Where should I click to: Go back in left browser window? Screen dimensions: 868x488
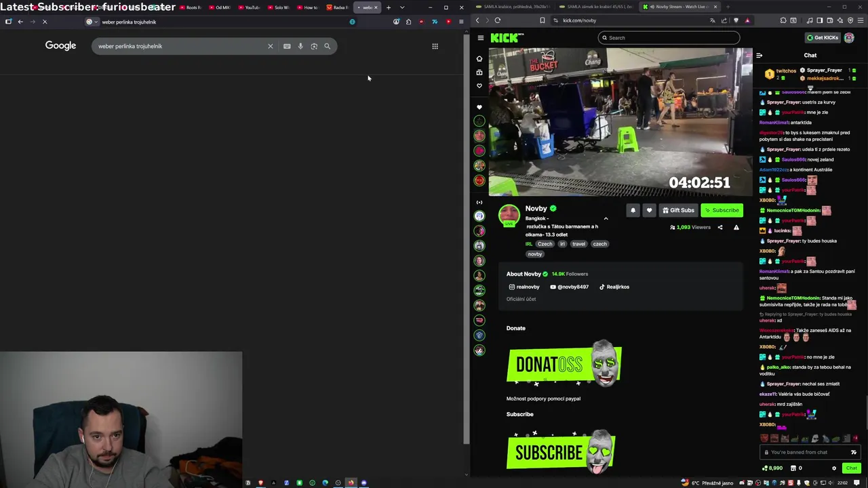tap(20, 22)
